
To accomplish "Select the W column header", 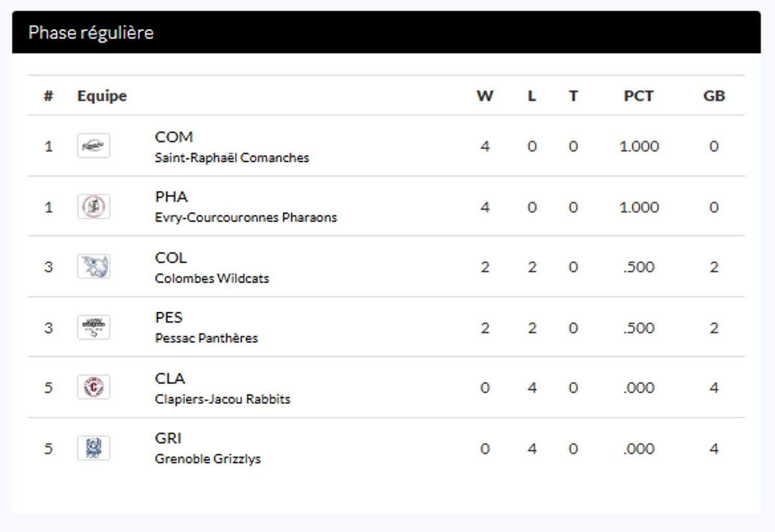I will pos(484,96).
